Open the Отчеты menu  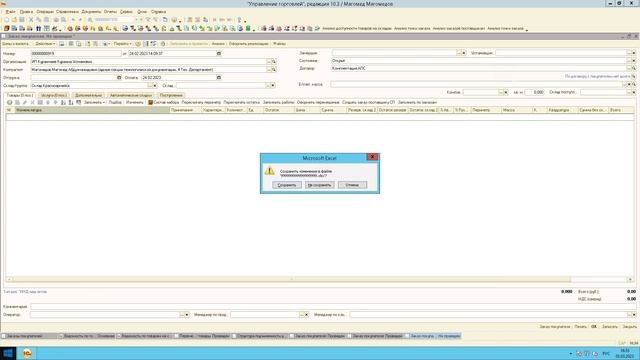110,12
